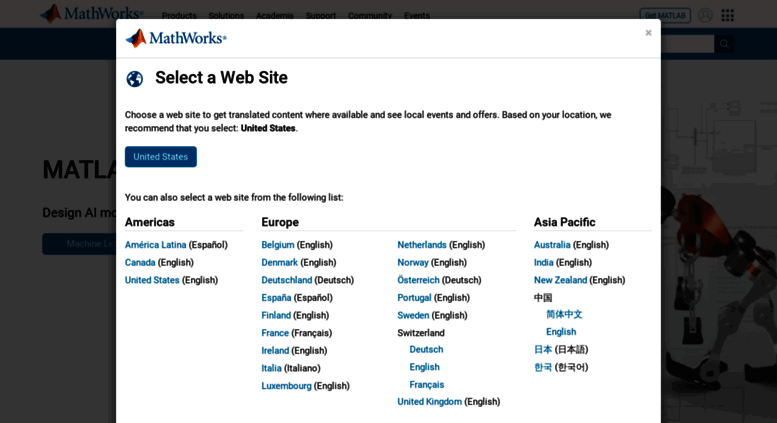This screenshot has width=777, height=423.
Task: Choose 简体中文 under 中国
Action: (564, 314)
